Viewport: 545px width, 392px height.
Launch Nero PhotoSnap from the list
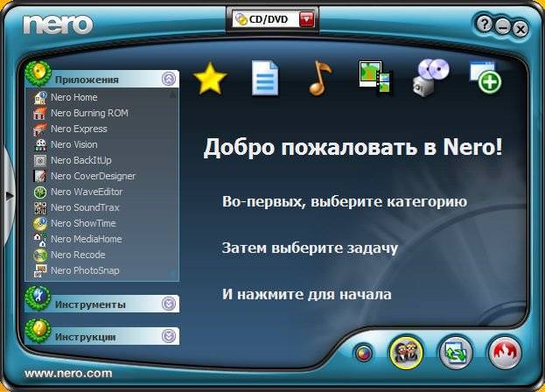85,270
